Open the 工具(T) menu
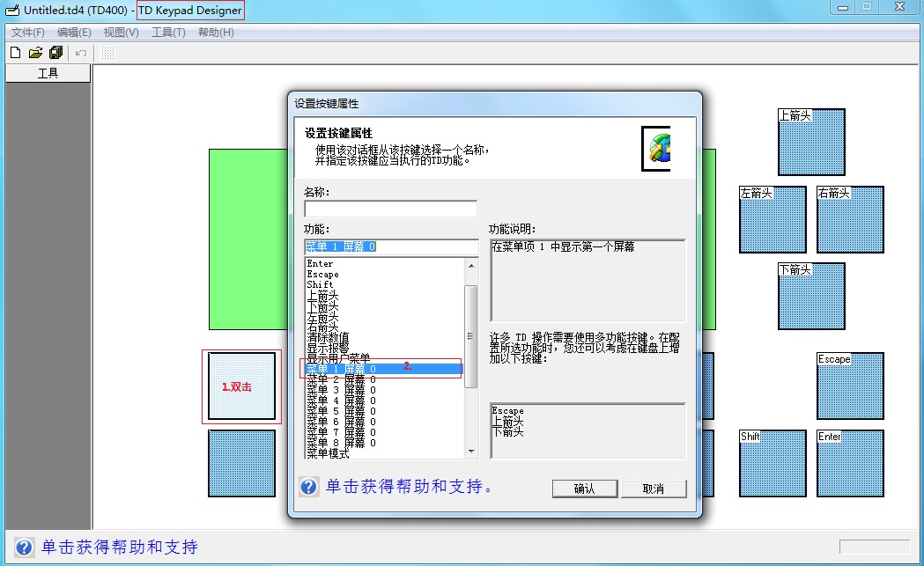This screenshot has height=566, width=924. pos(168,33)
